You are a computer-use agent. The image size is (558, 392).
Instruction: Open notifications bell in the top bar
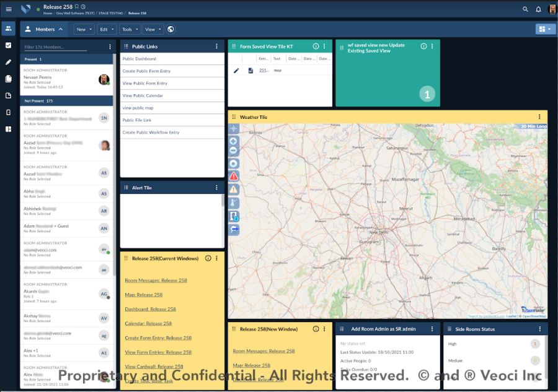pos(538,9)
